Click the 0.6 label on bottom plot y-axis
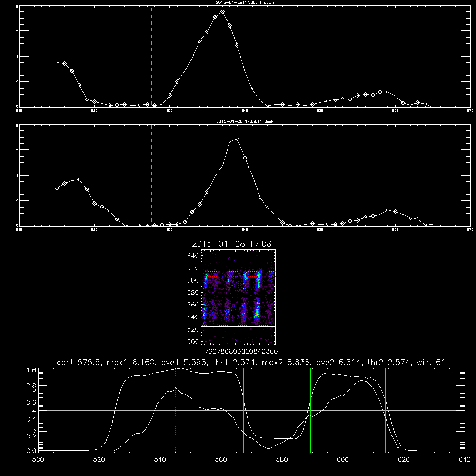Viewport: 476px width, 476px height. [x=31, y=402]
